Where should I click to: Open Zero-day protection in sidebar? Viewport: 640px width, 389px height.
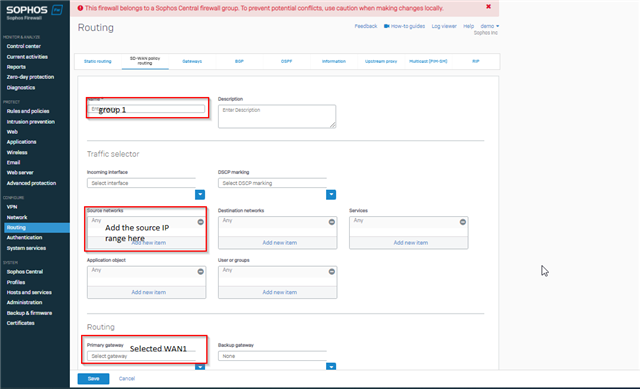coord(30,77)
